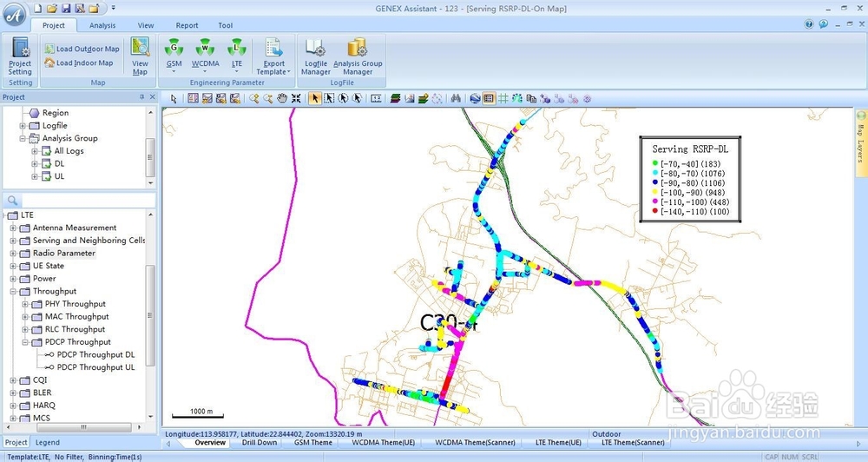Toggle the green grid lines icon

[503, 99]
